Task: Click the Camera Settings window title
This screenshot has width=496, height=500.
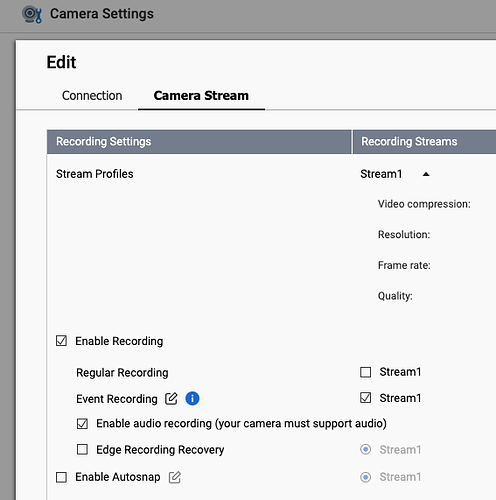Action: tap(102, 14)
